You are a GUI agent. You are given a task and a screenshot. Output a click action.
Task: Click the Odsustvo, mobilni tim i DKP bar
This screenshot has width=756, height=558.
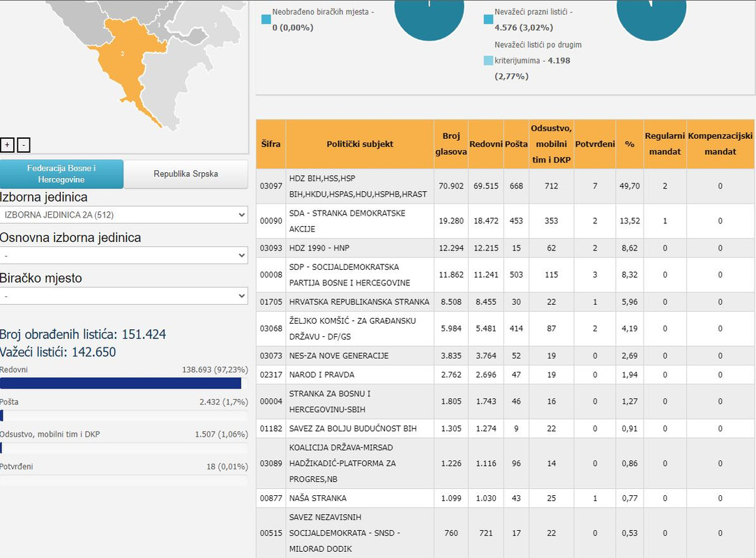tap(124, 448)
